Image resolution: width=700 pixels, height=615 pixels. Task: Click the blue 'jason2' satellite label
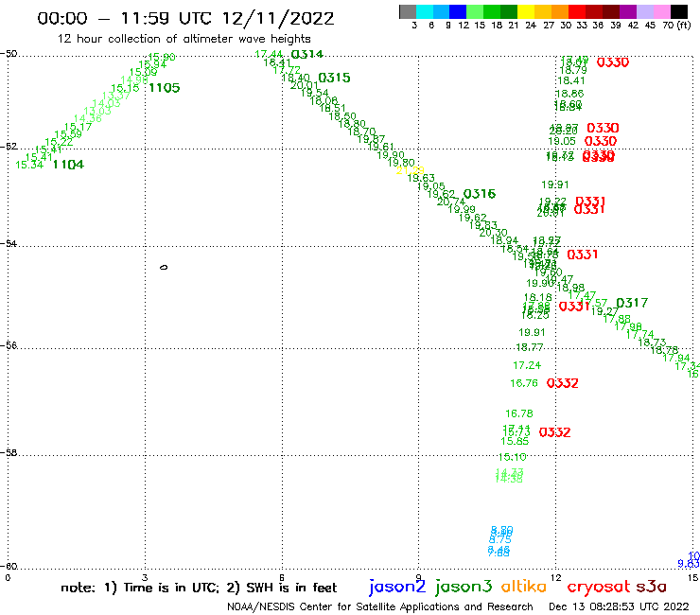click(x=397, y=587)
